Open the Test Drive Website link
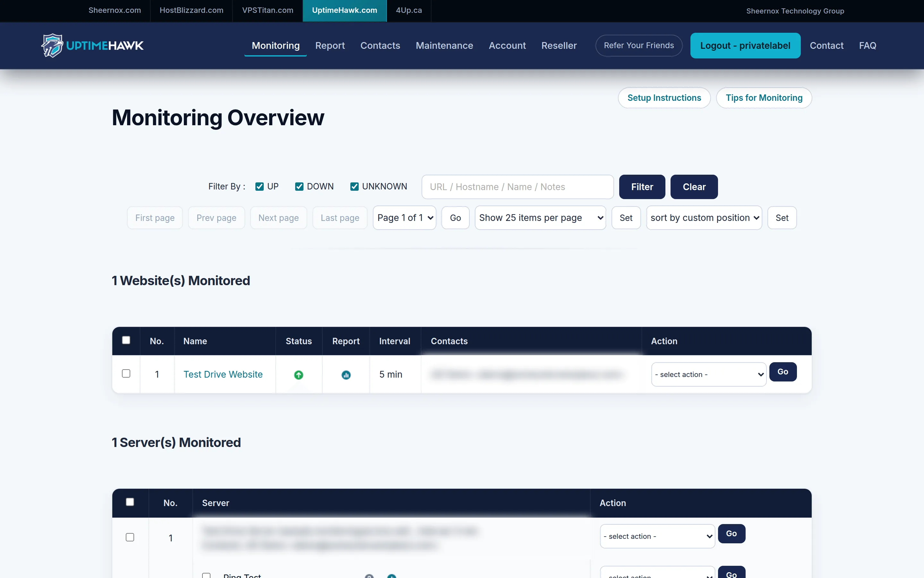Image resolution: width=924 pixels, height=578 pixels. (x=223, y=374)
